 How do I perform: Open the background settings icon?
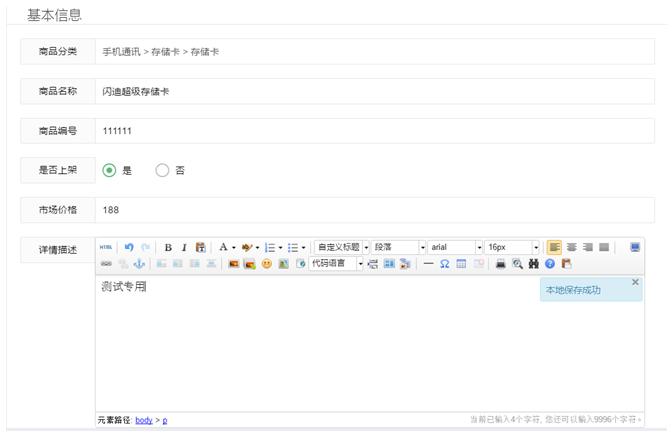point(405,264)
